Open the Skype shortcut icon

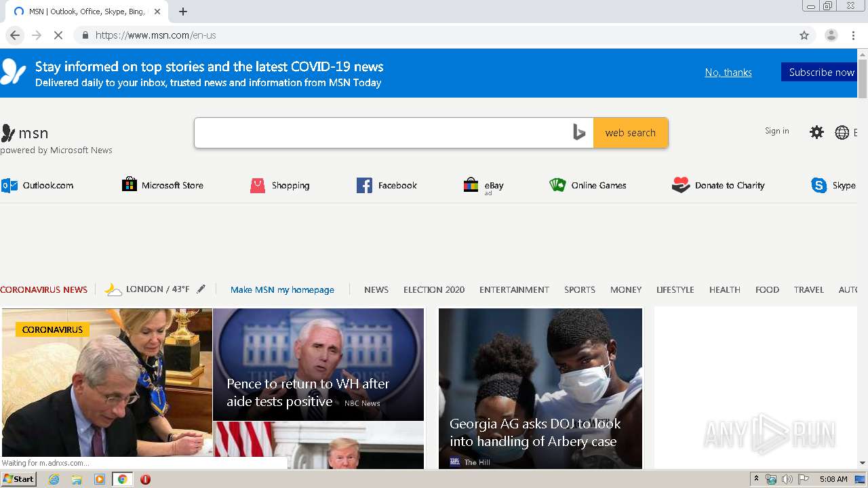[819, 185]
